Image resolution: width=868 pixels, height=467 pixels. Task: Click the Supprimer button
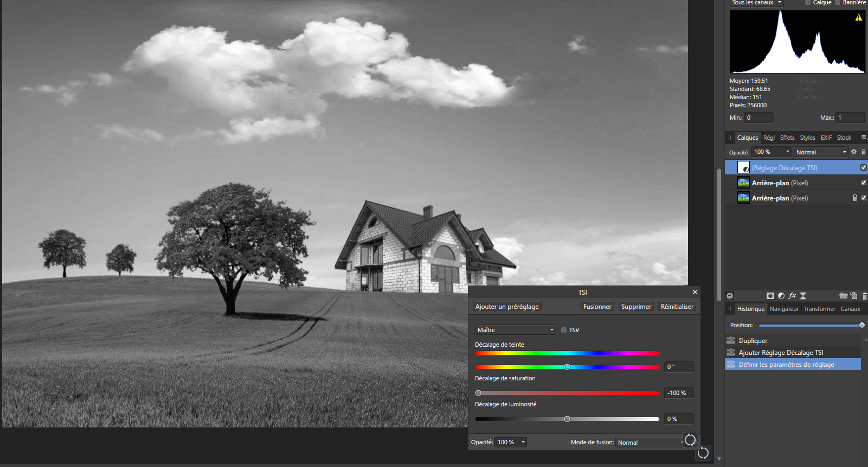pyautogui.click(x=636, y=307)
